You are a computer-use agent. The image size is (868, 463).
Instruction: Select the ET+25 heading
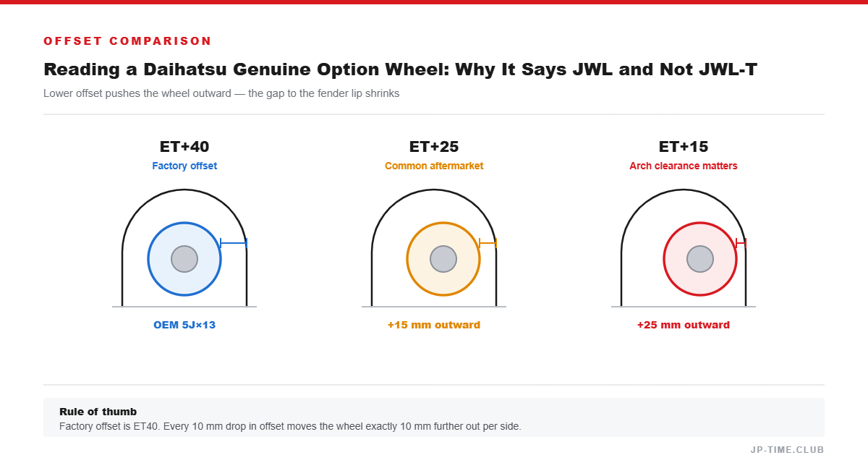[x=434, y=147]
